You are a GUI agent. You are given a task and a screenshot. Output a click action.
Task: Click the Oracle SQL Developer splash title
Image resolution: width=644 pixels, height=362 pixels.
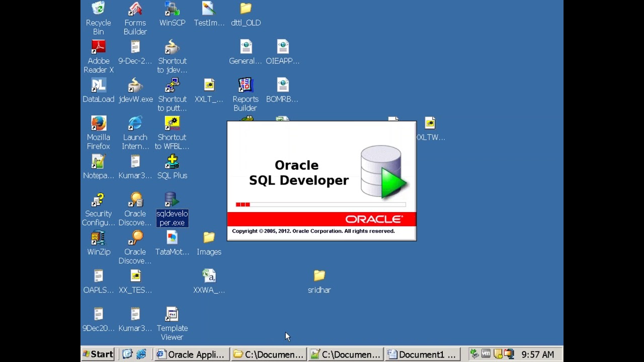[x=299, y=173]
